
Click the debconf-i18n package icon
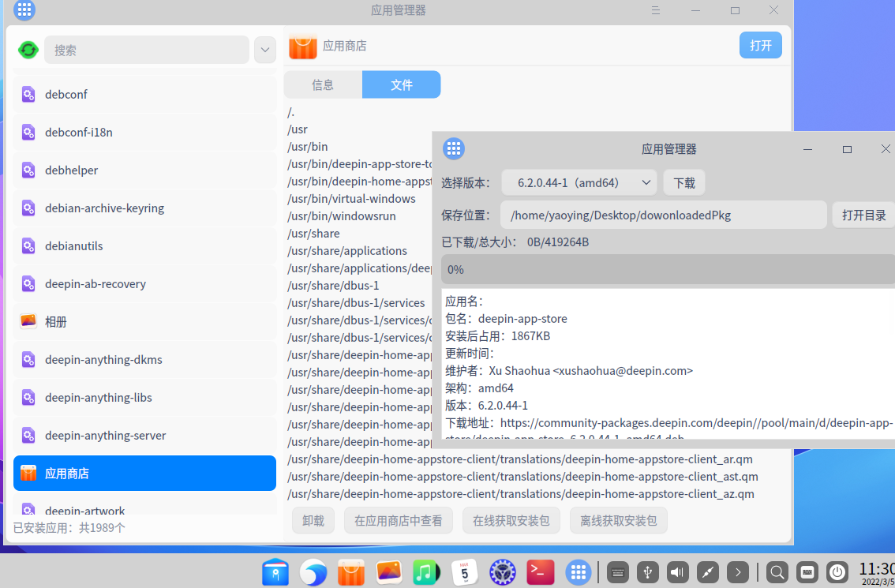[x=28, y=133]
